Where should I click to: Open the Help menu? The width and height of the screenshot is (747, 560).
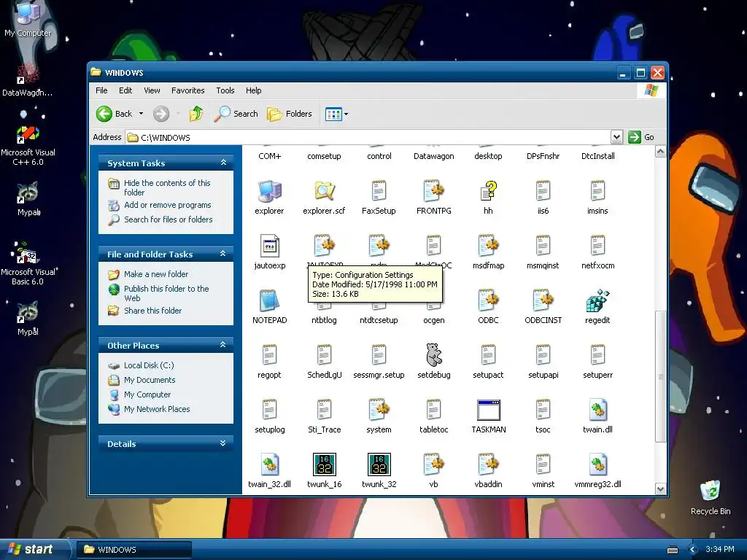coord(253,90)
